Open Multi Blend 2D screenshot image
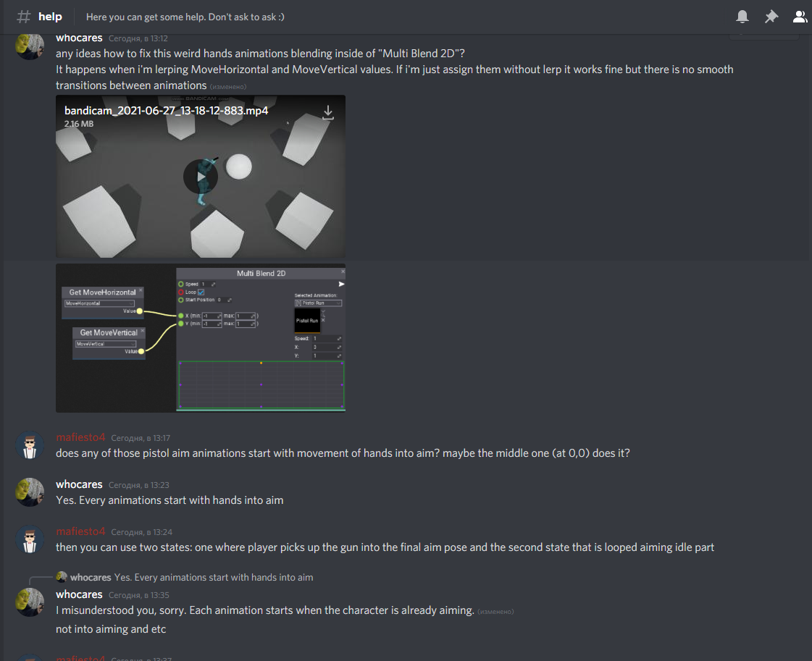The image size is (812, 661). [x=201, y=338]
